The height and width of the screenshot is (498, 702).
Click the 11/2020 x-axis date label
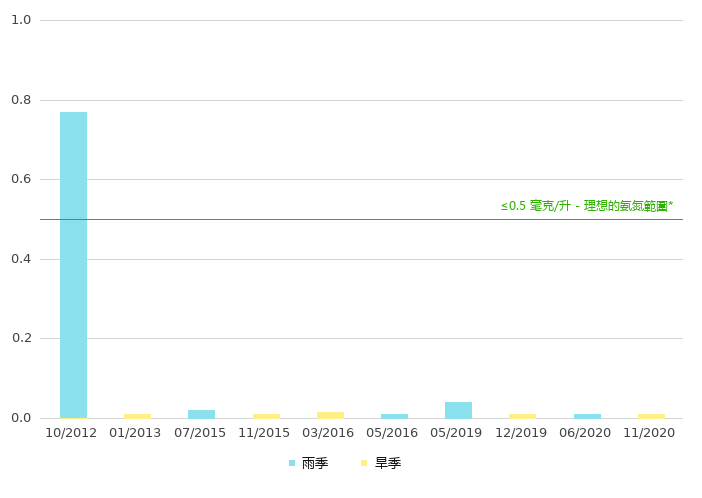click(649, 433)
